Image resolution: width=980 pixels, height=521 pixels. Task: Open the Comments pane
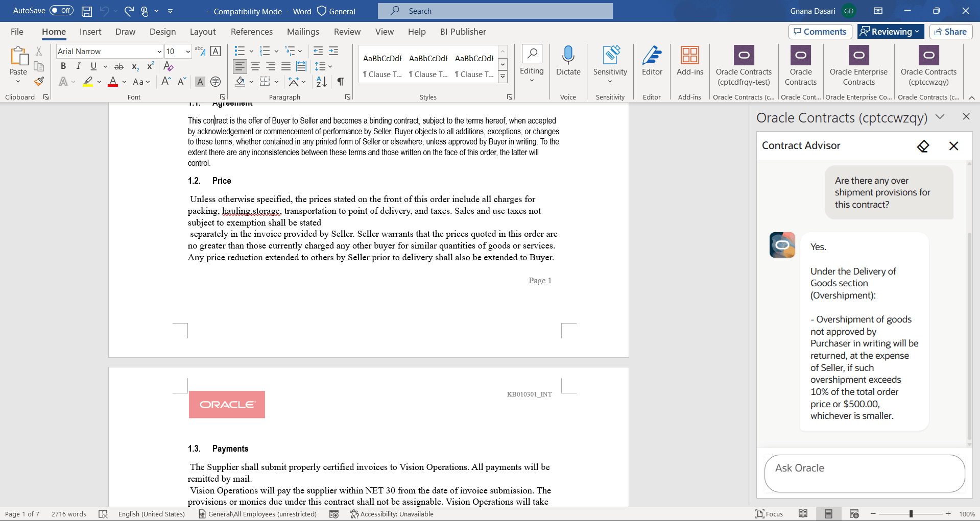tap(820, 32)
